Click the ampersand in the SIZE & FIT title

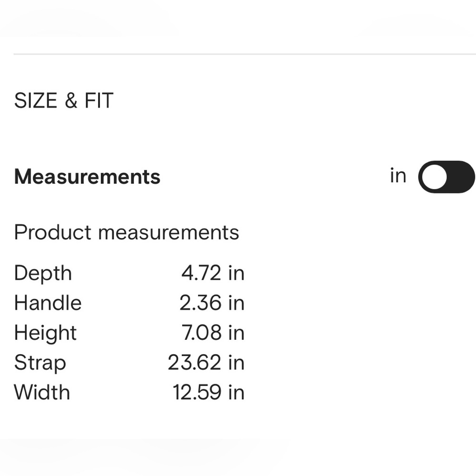tap(71, 100)
